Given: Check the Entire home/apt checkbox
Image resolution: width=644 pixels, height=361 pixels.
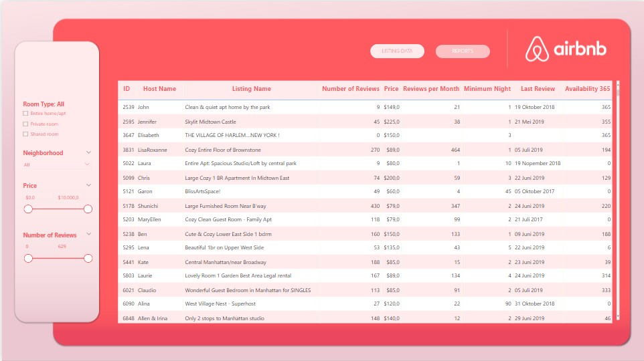Looking at the screenshot, I should [x=25, y=114].
